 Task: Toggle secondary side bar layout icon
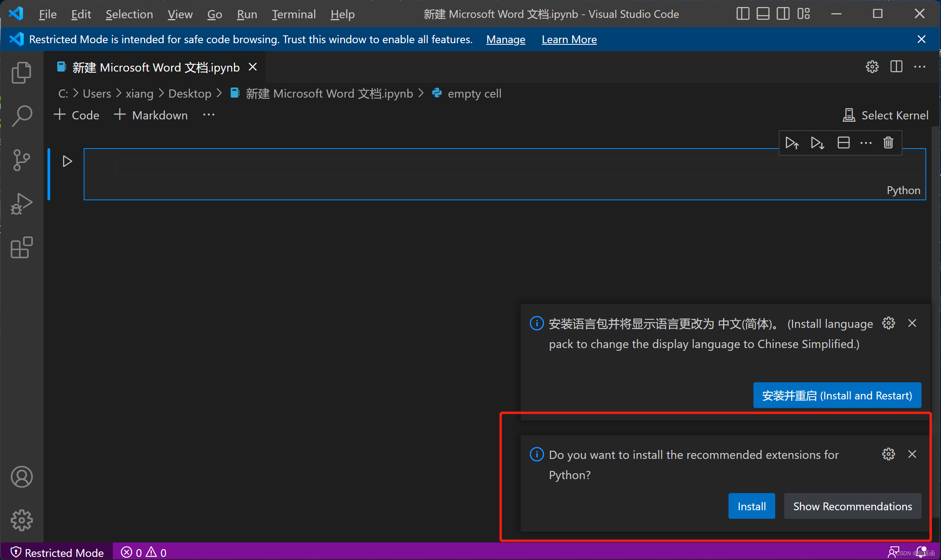pyautogui.click(x=783, y=14)
